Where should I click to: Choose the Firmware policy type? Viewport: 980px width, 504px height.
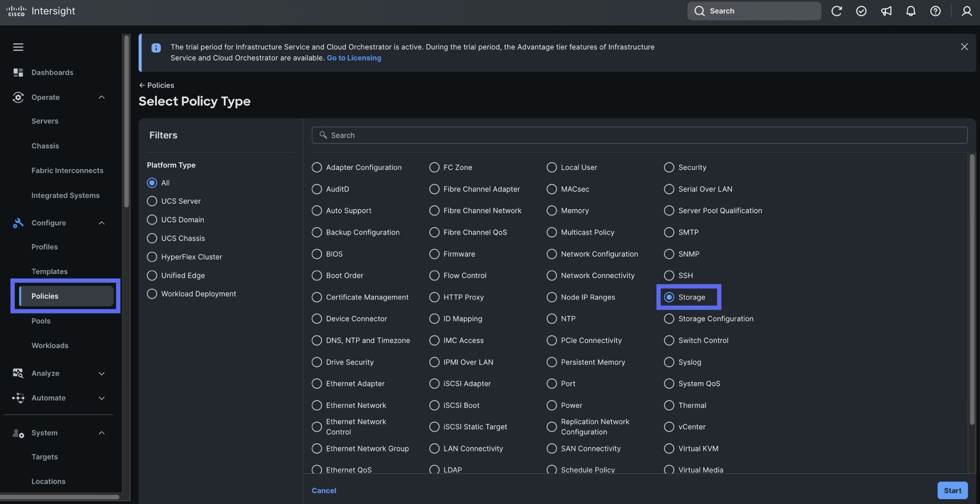click(x=434, y=254)
